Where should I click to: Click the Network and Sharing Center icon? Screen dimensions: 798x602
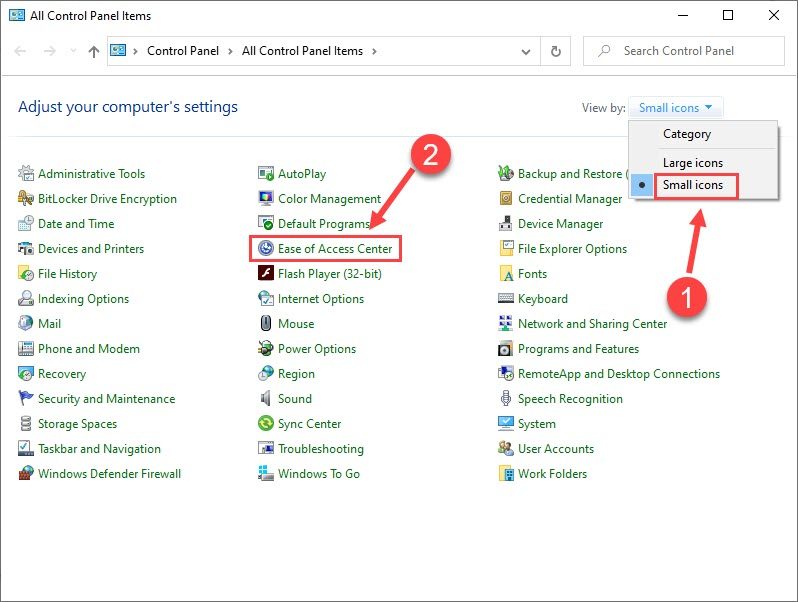pyautogui.click(x=506, y=324)
